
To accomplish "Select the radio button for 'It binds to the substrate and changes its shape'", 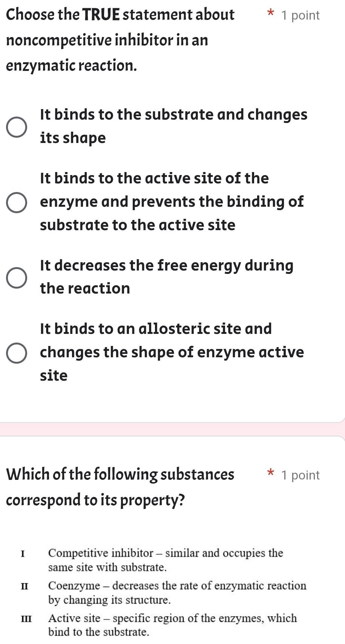I will point(17,127).
